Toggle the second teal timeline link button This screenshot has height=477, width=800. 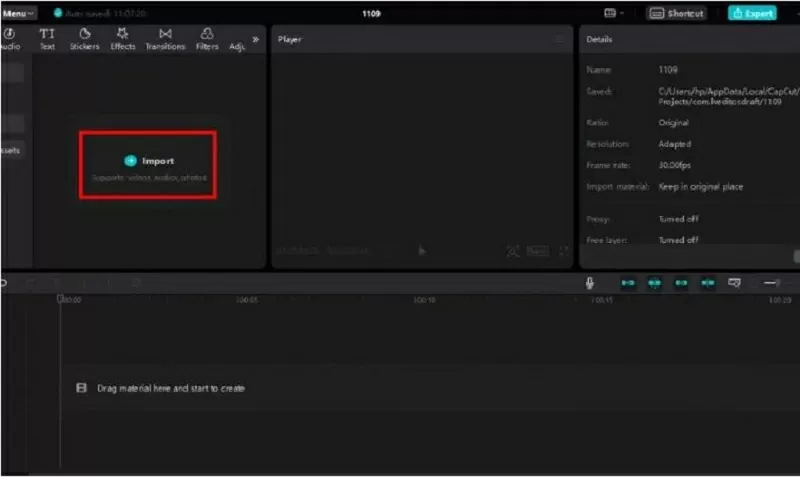click(x=654, y=283)
